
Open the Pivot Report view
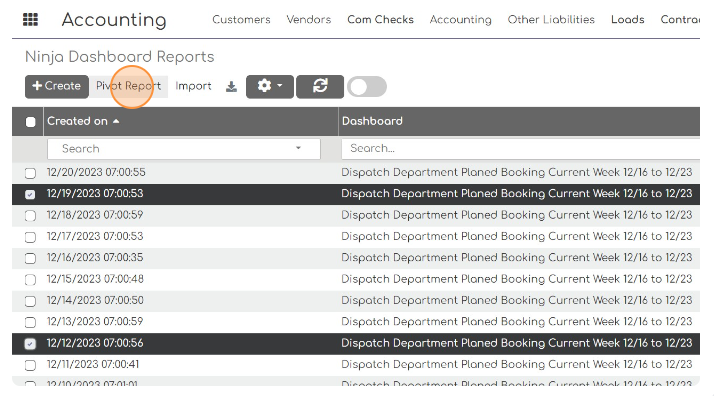tap(128, 86)
